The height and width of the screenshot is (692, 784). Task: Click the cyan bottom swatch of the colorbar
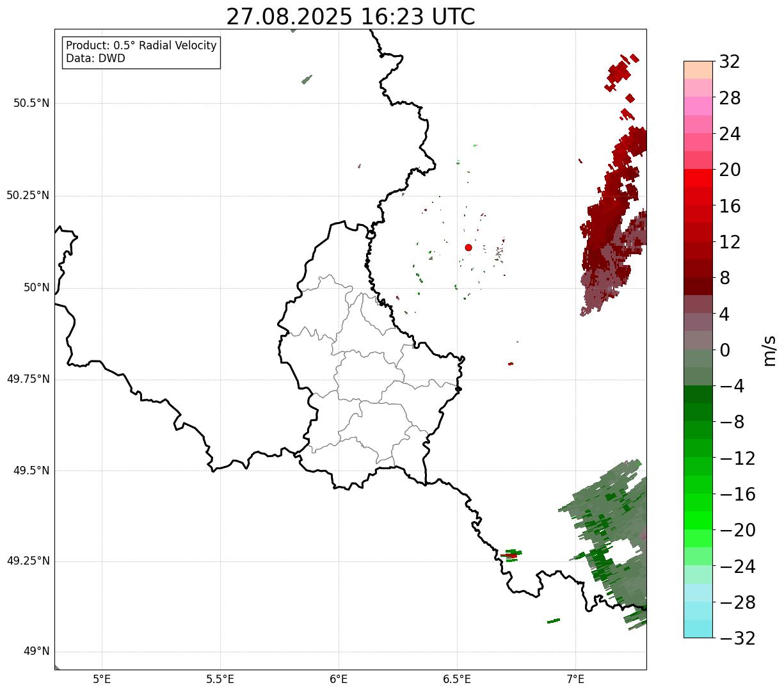(698, 629)
